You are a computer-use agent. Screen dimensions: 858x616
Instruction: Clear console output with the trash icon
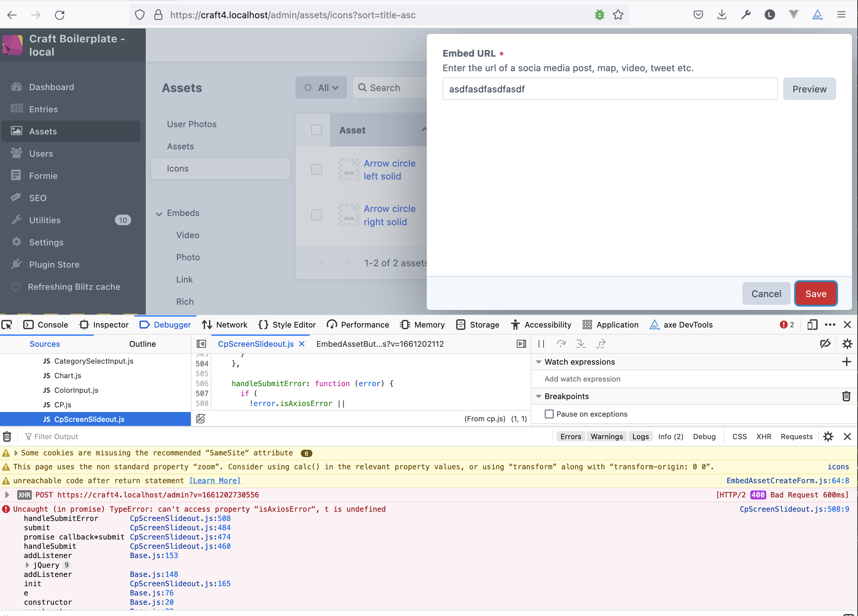(x=7, y=436)
